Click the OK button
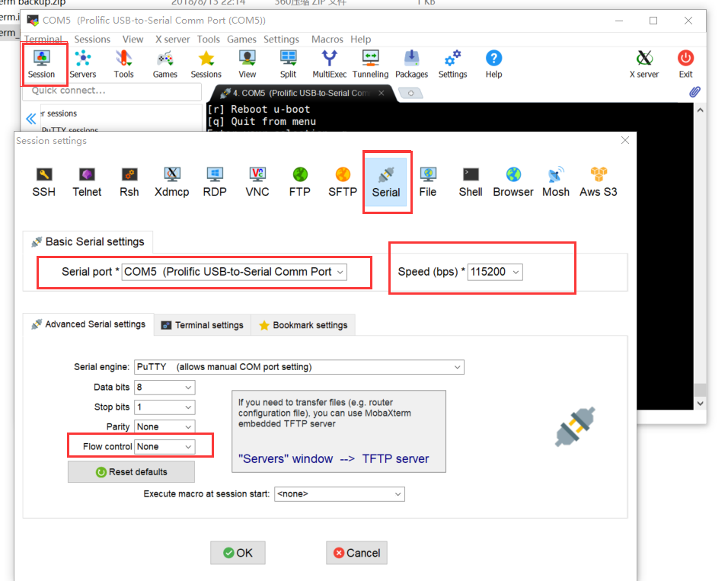 [x=238, y=553]
